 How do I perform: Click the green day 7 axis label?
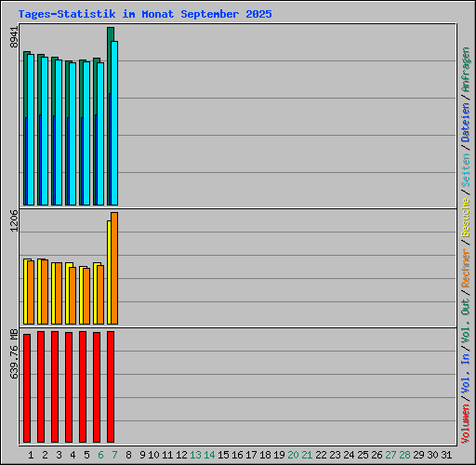114,455
